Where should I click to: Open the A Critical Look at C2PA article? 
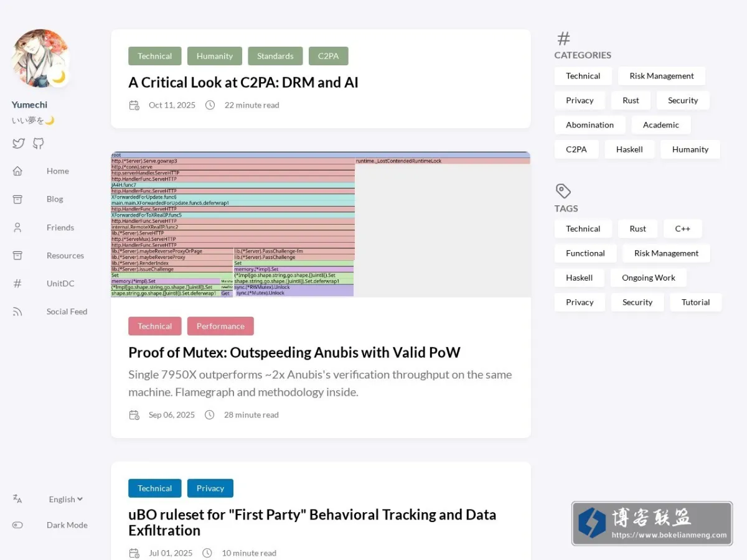click(243, 82)
